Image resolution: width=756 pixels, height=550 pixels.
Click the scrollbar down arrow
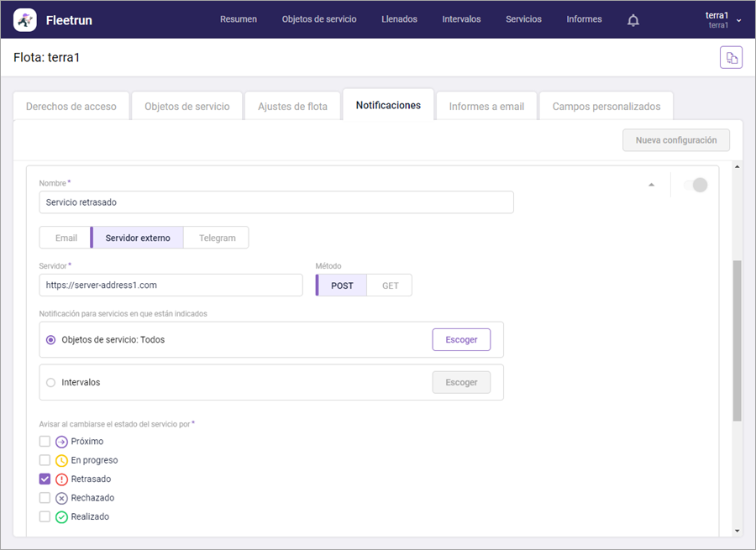coord(737,531)
